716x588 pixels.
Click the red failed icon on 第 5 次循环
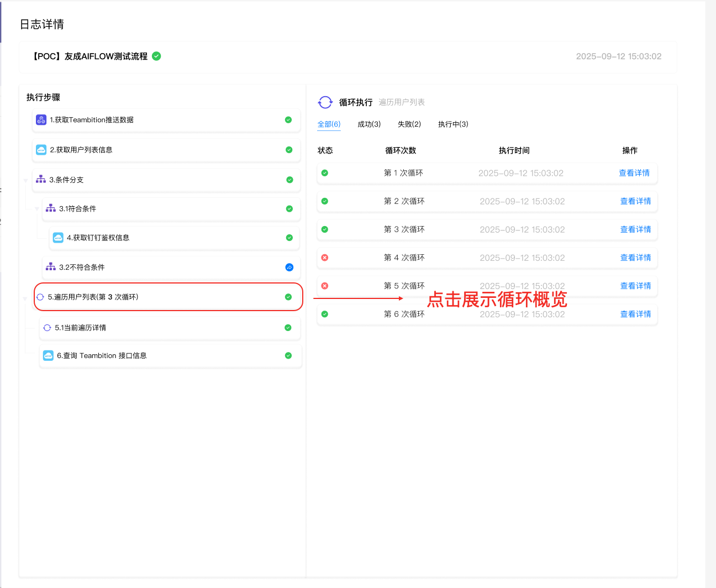[325, 286]
